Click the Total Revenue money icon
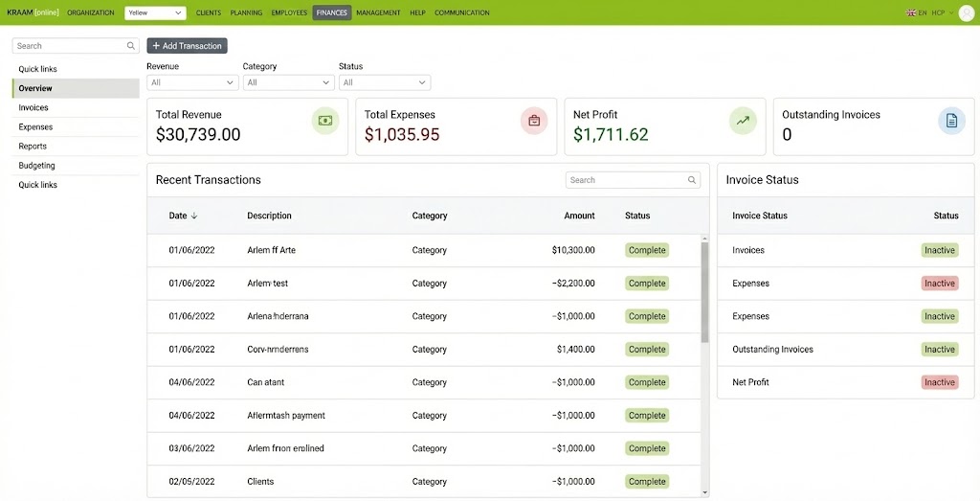This screenshot has width=980, height=501. pyautogui.click(x=325, y=121)
